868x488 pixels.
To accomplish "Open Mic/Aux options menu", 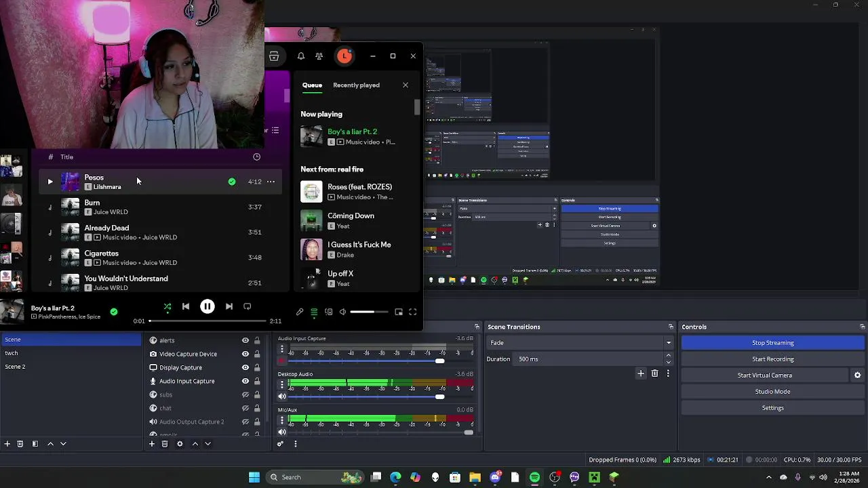I will pos(282,420).
